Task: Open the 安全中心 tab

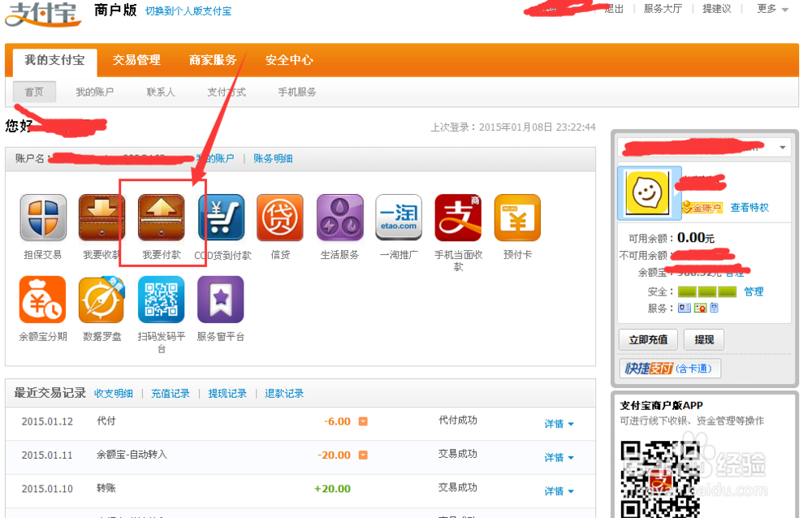Action: (290, 61)
